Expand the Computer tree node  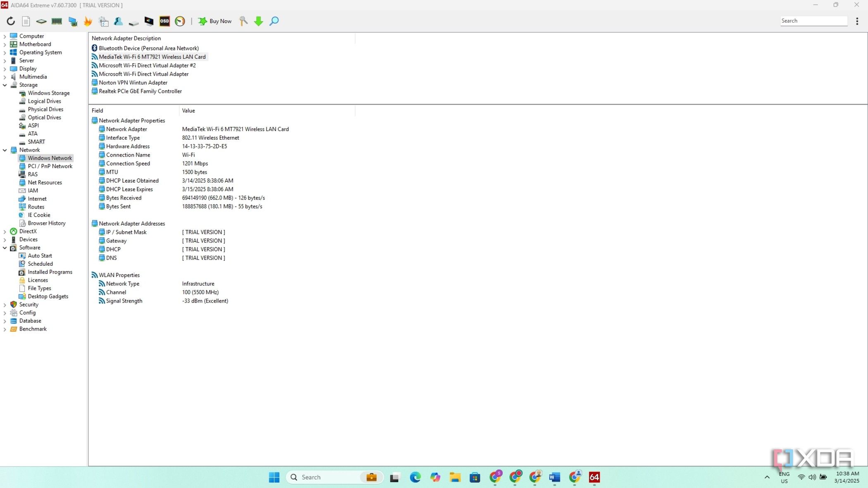tap(5, 36)
